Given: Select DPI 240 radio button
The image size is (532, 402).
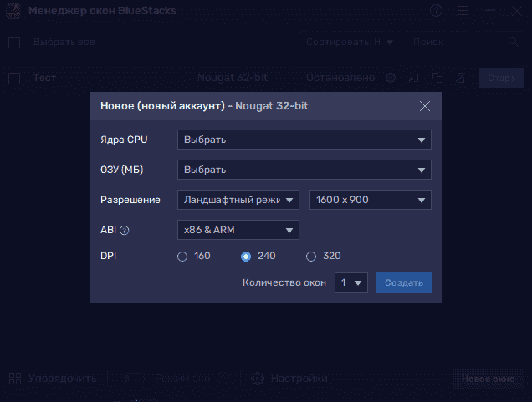Looking at the screenshot, I should (246, 257).
